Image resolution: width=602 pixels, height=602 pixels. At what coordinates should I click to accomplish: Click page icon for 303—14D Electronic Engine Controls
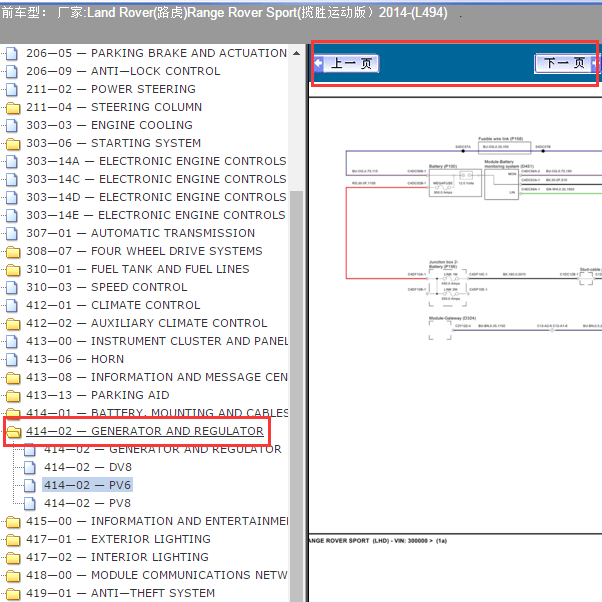[x=12, y=197]
